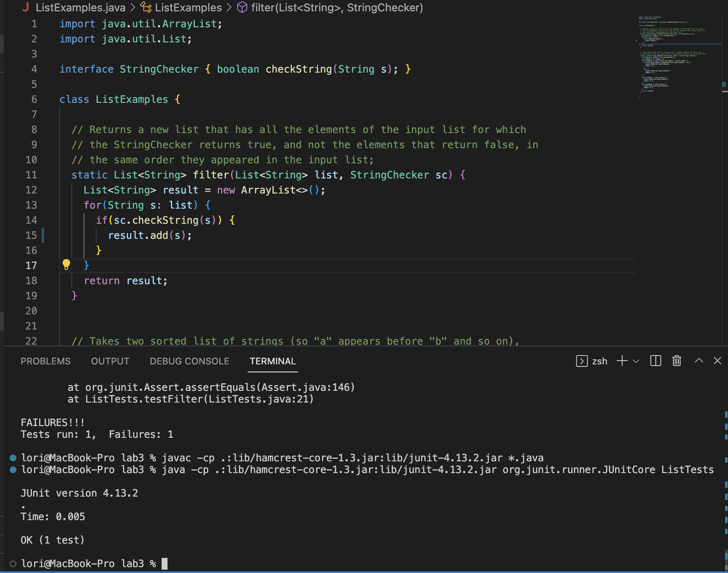Click 'import java.util.List;' on line 2
This screenshot has width=728, height=573.
tap(126, 39)
